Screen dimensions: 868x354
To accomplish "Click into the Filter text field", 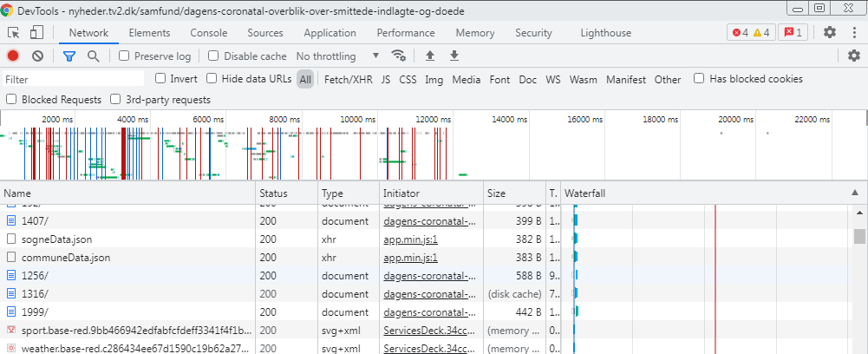I will coord(74,80).
